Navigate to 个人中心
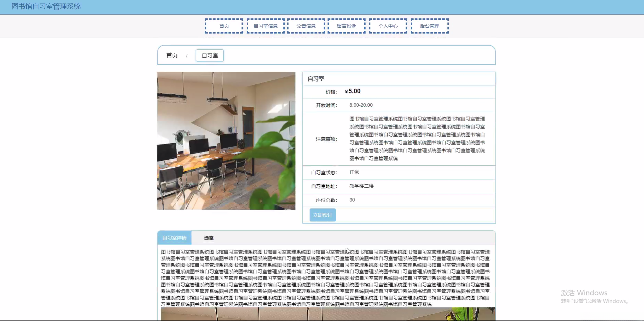Screen dimensions: 644x321 pyautogui.click(x=388, y=26)
